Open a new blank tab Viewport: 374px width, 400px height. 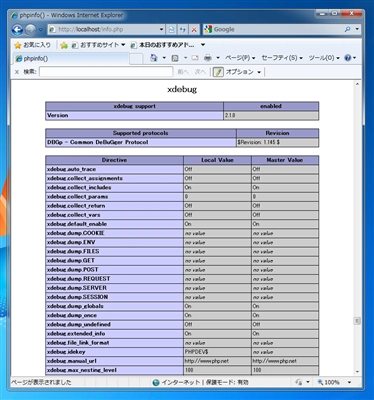pyautogui.click(x=136, y=59)
